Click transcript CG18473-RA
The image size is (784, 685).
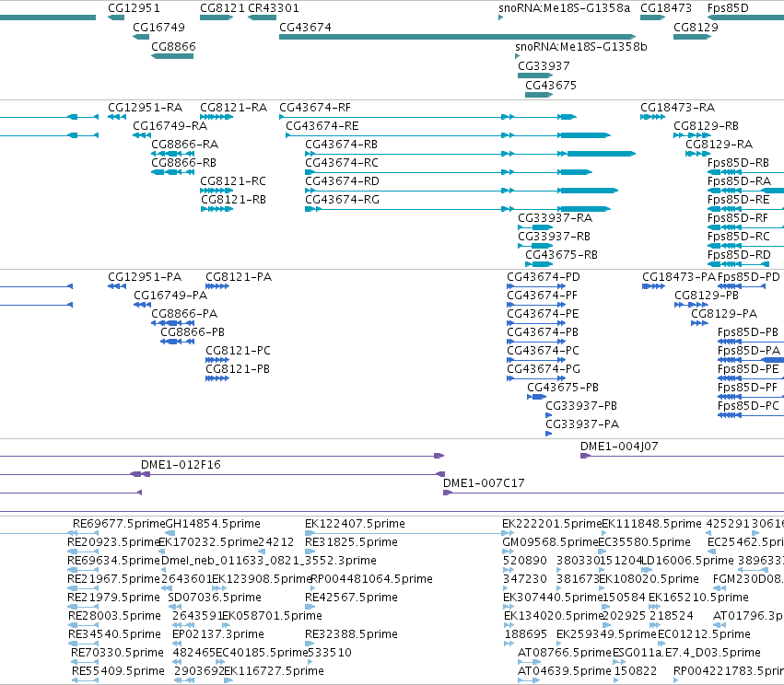pyautogui.click(x=677, y=108)
